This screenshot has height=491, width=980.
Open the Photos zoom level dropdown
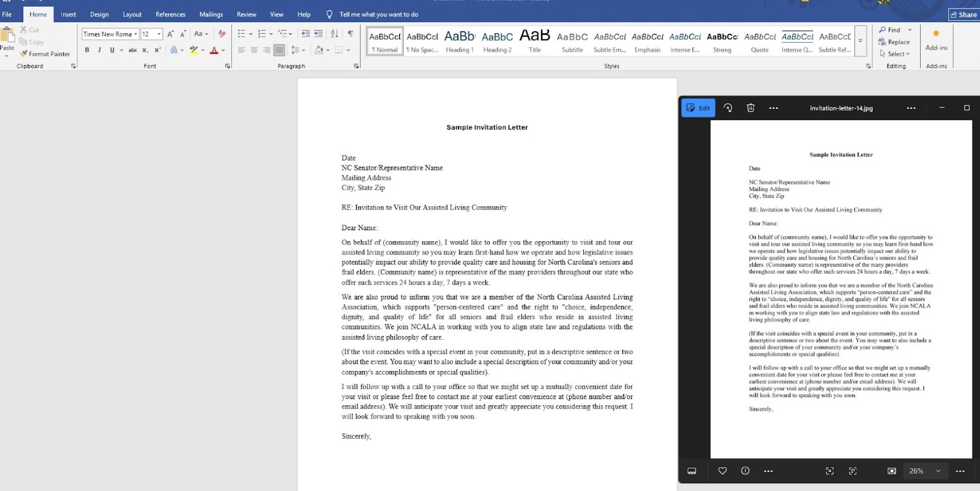coord(938,471)
